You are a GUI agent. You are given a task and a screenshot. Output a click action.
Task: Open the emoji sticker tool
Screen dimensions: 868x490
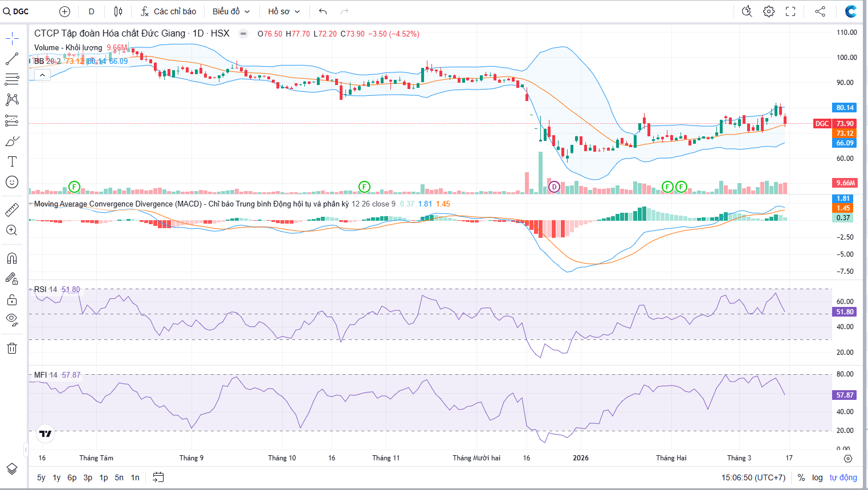tap(12, 182)
